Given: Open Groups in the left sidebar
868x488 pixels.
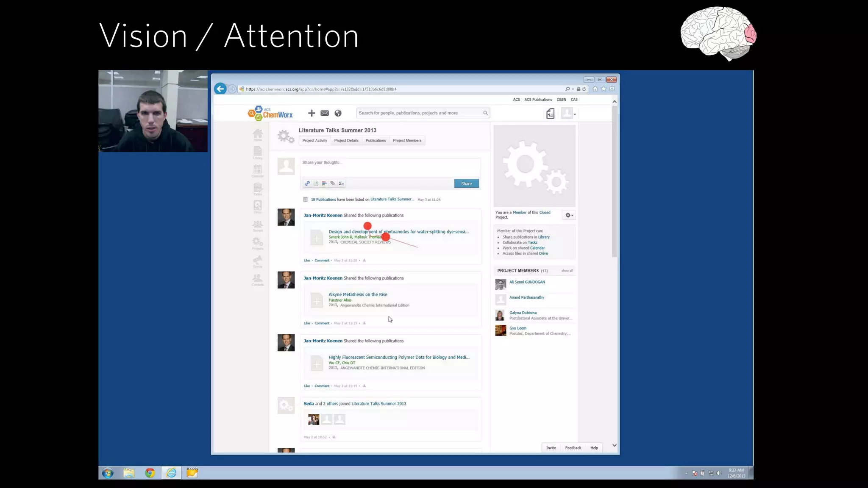Looking at the screenshot, I should pos(258,226).
